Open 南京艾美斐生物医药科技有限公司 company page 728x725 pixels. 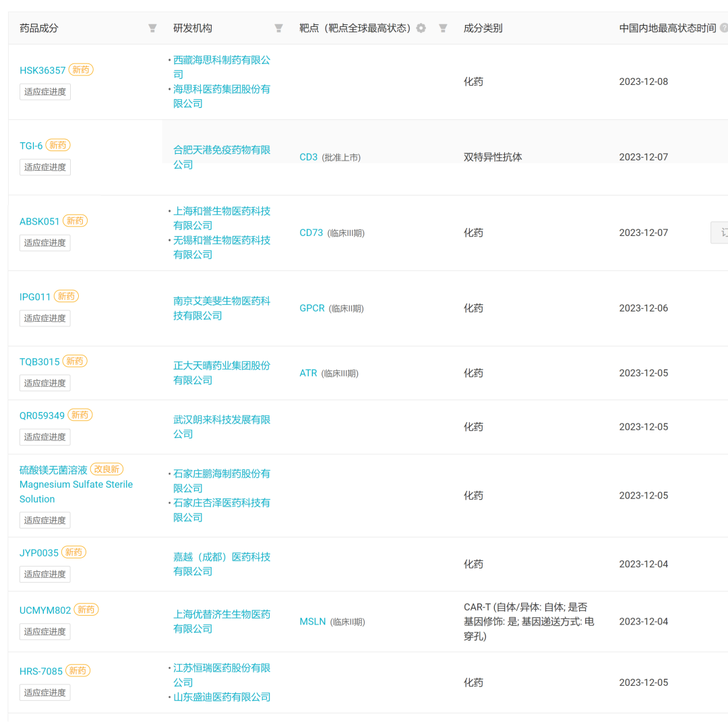pyautogui.click(x=221, y=308)
